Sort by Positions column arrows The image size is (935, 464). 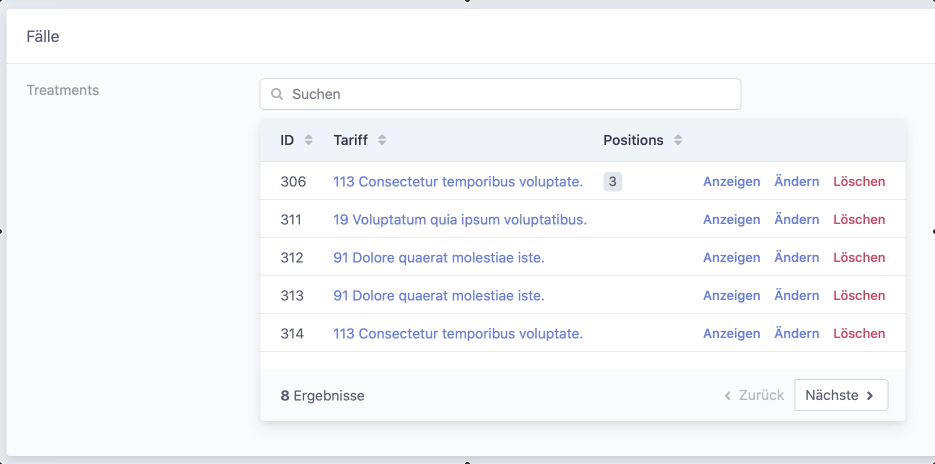click(x=678, y=140)
